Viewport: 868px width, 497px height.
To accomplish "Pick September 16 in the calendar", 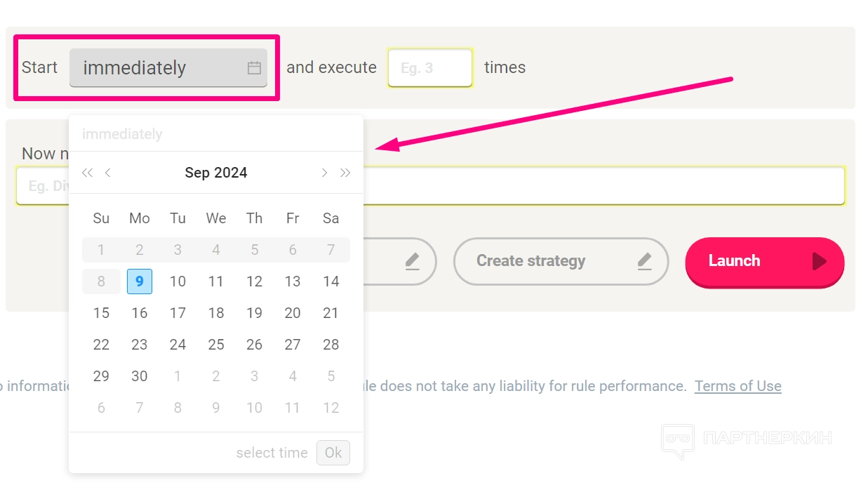I will pyautogui.click(x=140, y=313).
